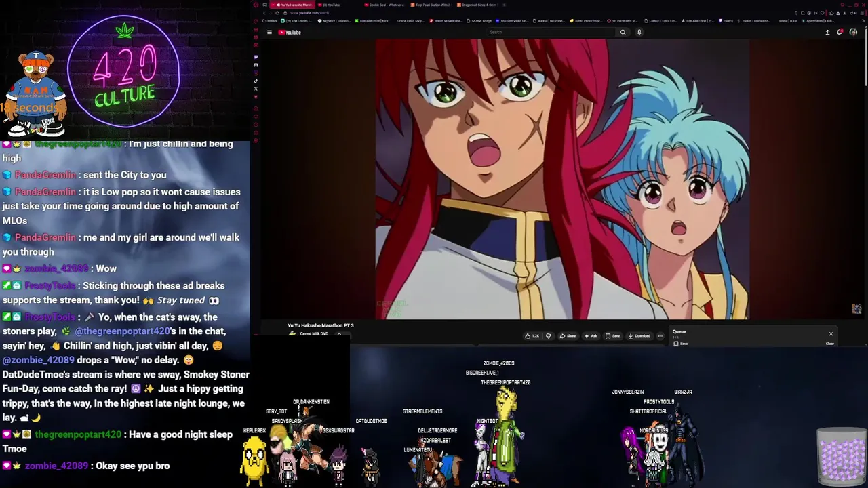Open YouTube notifications bell
The width and height of the screenshot is (868, 488).
[840, 32]
